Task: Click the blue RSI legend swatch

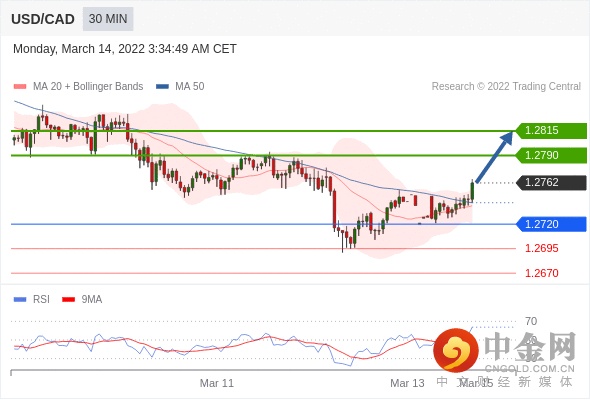Action: 20,300
